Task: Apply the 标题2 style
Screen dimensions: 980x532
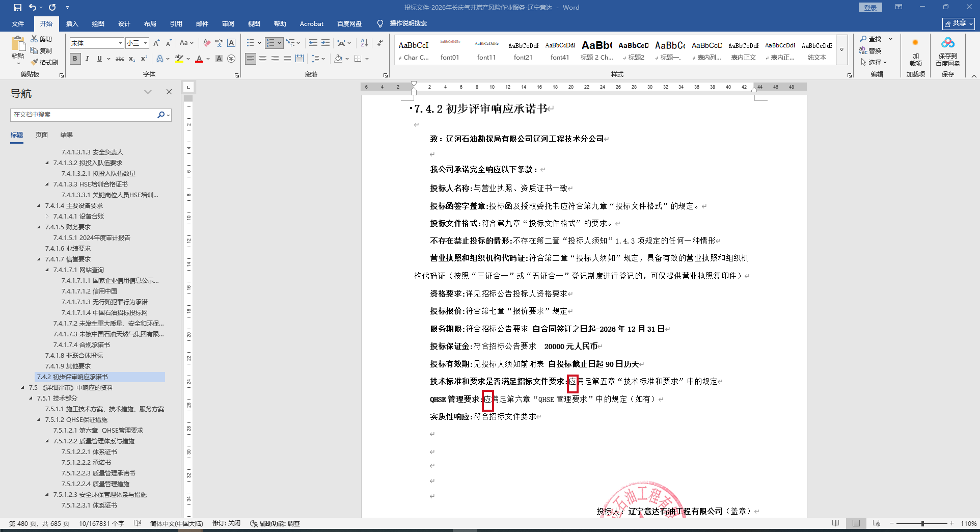Action: point(634,50)
